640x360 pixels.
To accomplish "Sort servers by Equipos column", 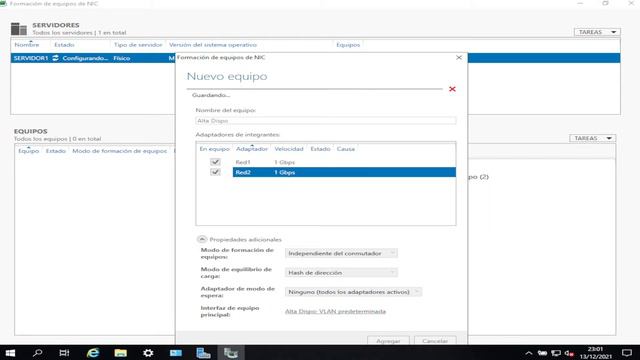I will coord(348,45).
